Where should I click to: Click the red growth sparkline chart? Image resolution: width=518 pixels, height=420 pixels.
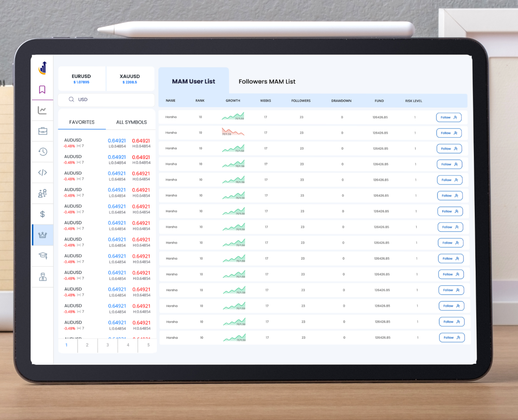point(233,132)
